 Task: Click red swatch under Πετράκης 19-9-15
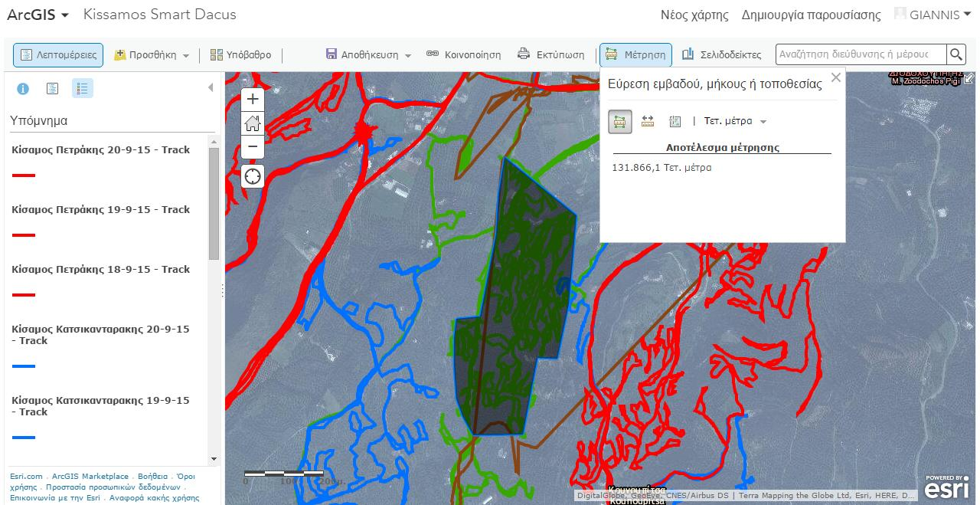(24, 235)
